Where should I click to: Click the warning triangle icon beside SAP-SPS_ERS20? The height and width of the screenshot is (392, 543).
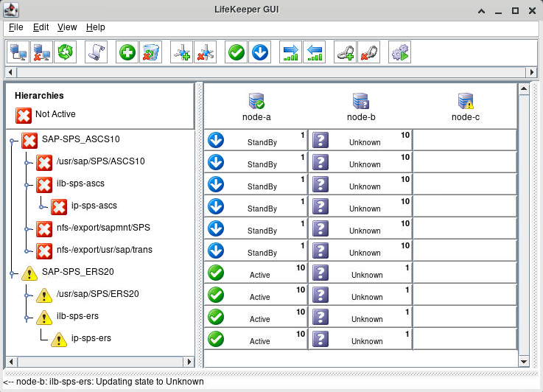point(29,273)
